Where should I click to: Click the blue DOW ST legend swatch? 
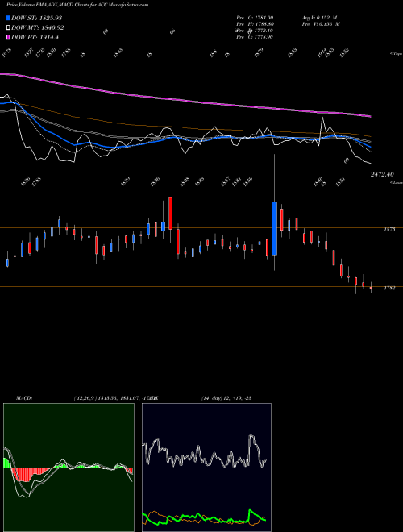9,18
